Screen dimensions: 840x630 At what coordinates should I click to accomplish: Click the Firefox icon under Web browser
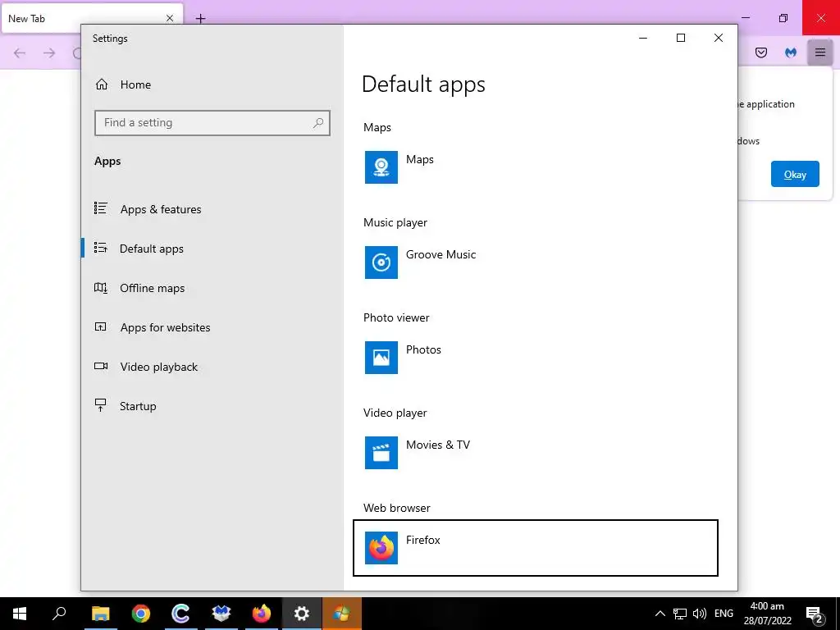[381, 547]
